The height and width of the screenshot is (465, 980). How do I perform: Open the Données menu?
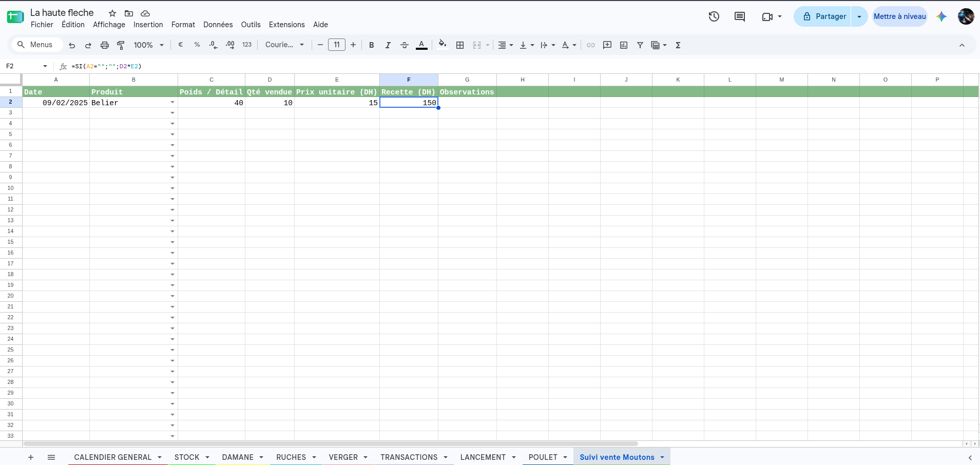click(218, 25)
